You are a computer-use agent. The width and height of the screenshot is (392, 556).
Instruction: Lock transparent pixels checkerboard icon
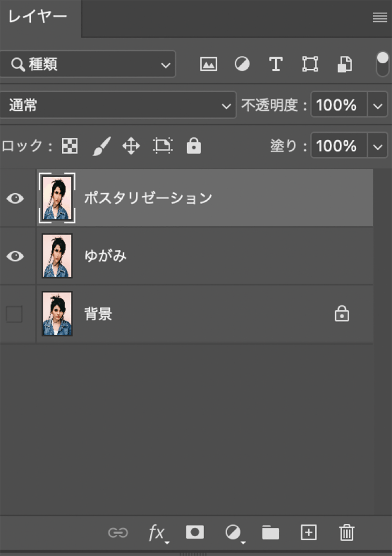tap(70, 146)
